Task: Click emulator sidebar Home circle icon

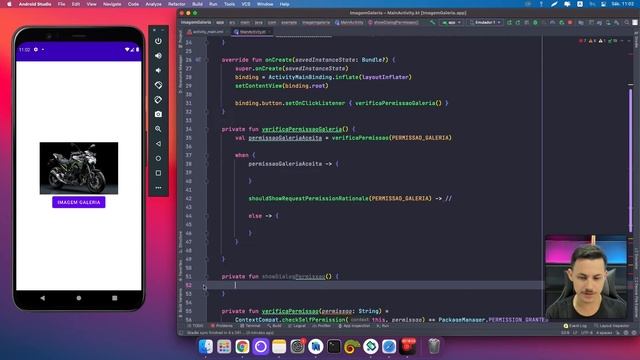Action: [x=158, y=158]
